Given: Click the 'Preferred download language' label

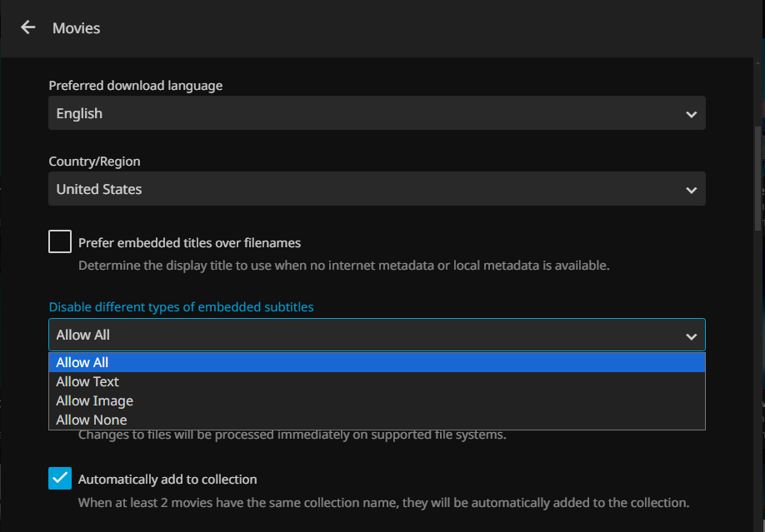Looking at the screenshot, I should click(136, 86).
